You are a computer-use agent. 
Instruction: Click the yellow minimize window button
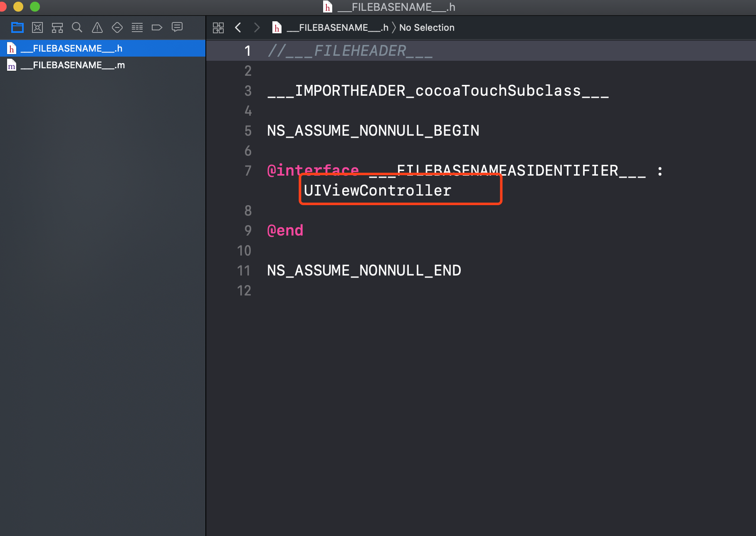18,7
